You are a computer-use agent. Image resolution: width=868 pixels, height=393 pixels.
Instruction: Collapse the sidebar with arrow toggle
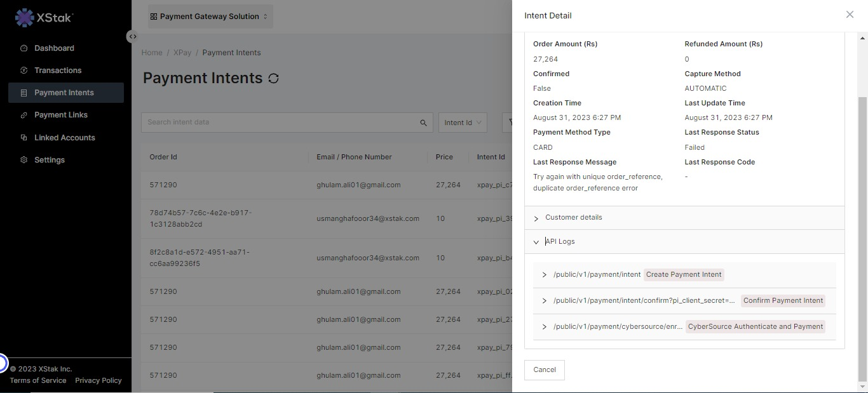pos(132,37)
